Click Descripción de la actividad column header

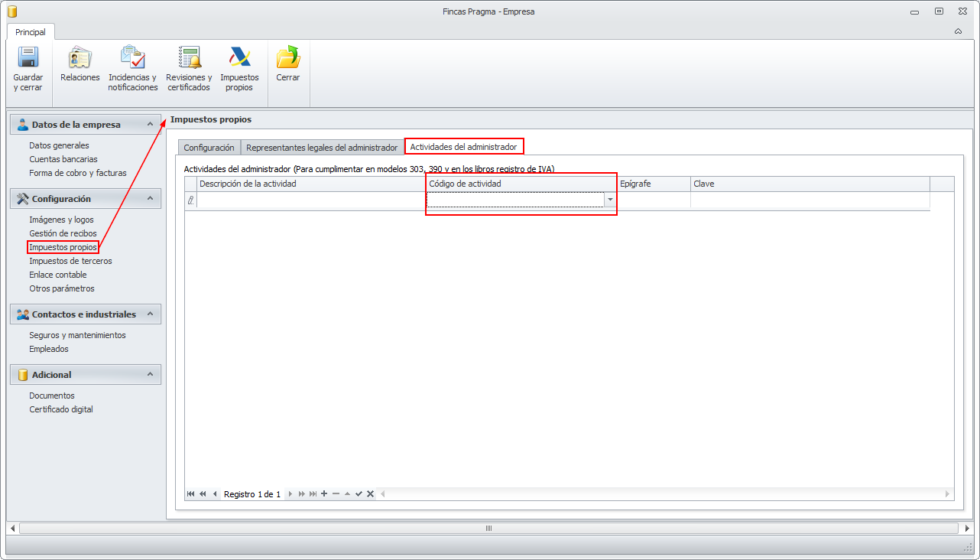point(311,184)
